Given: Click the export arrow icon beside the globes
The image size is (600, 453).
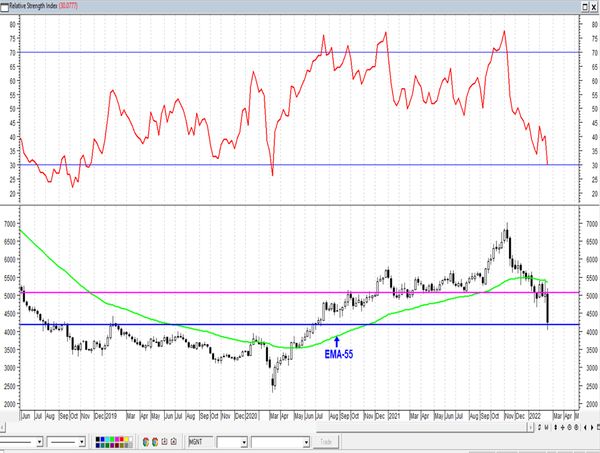Looking at the screenshot, I should point(165,442).
